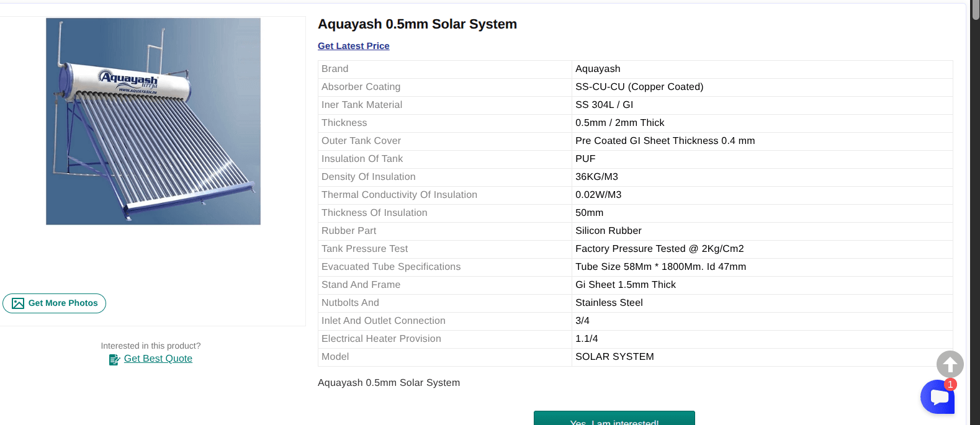Click the 'Density Of Insulation' label
This screenshot has width=980, height=425.
(368, 177)
